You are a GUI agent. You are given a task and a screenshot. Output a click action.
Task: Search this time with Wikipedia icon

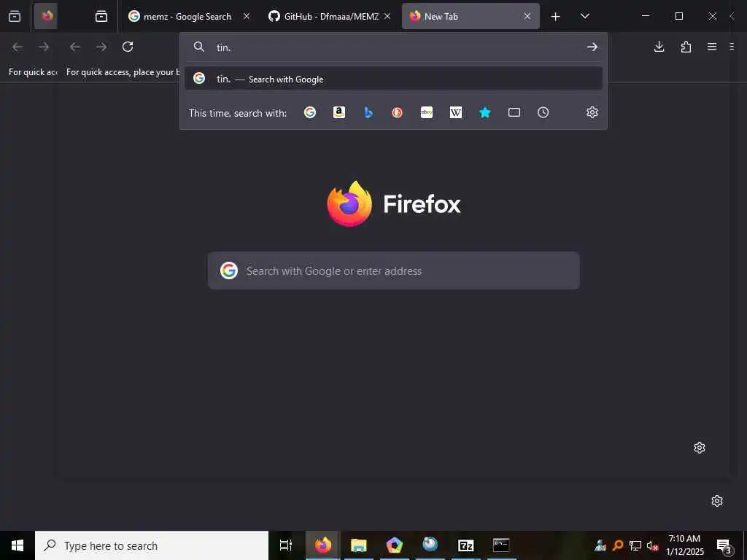456,112
